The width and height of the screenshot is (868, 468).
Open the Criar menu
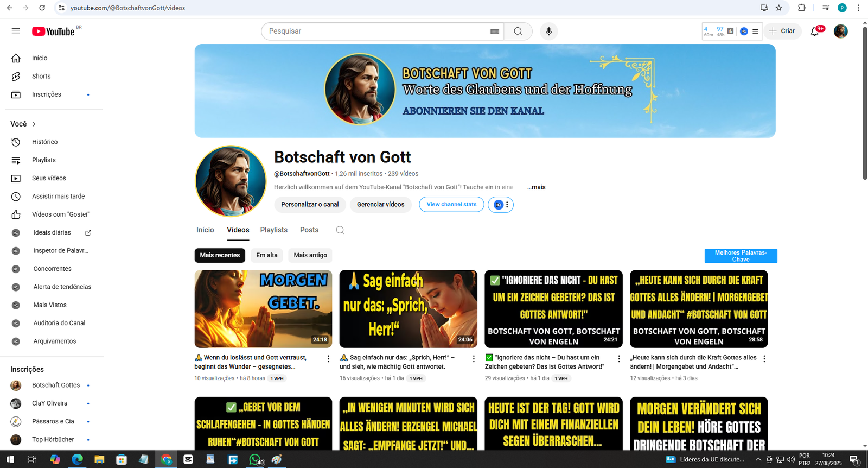(782, 31)
